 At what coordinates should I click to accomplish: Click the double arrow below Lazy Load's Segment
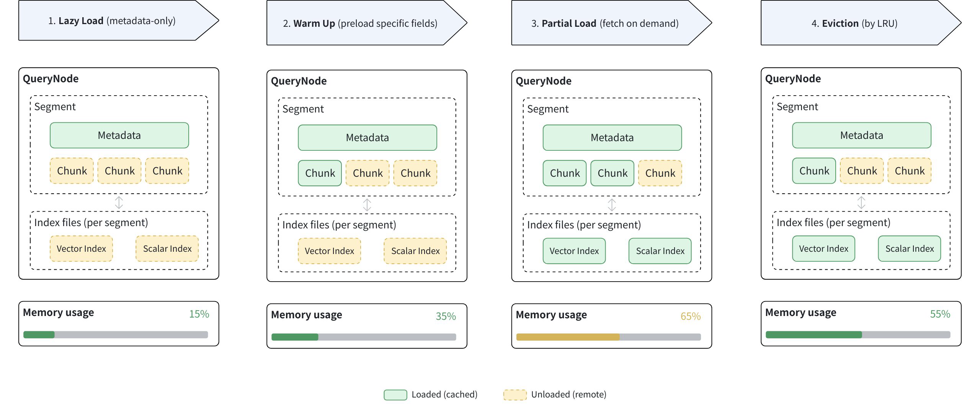click(119, 202)
